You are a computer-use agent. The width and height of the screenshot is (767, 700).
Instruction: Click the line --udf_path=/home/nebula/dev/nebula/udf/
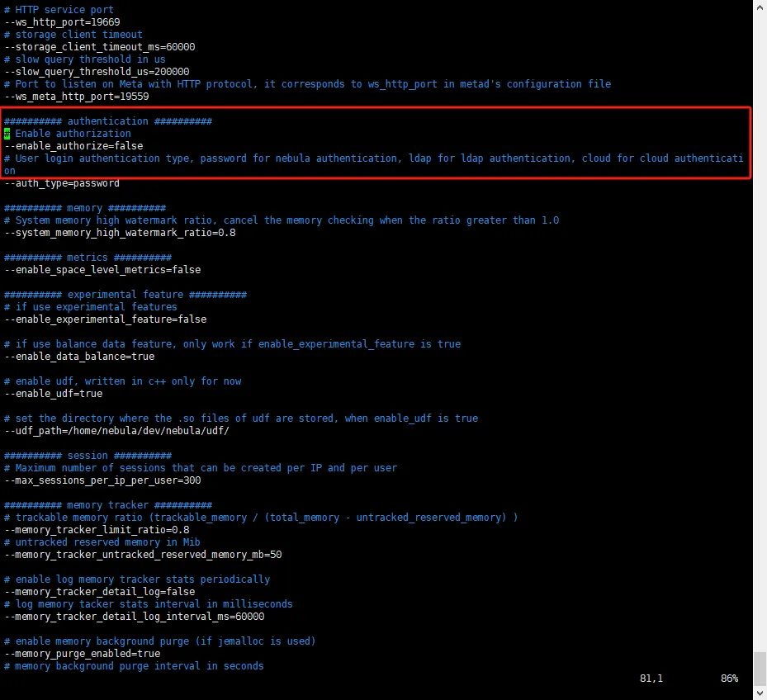(x=117, y=430)
